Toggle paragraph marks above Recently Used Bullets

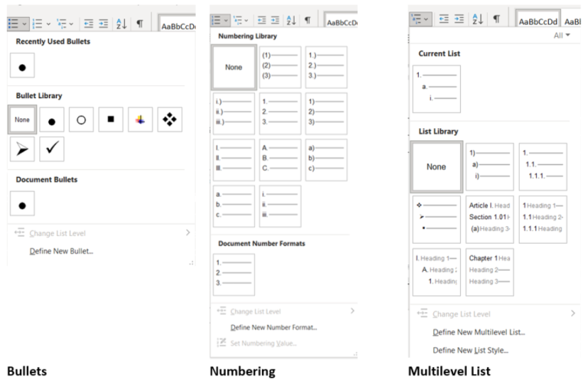(x=139, y=24)
